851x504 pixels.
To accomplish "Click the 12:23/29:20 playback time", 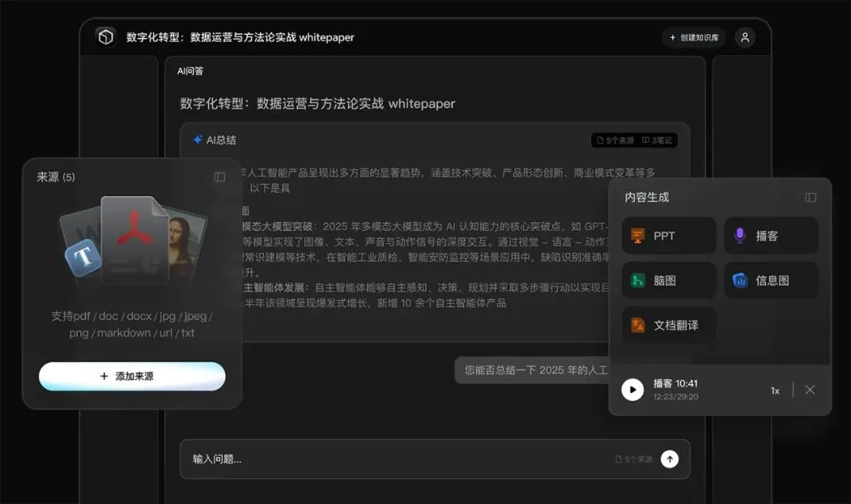I will [676, 397].
